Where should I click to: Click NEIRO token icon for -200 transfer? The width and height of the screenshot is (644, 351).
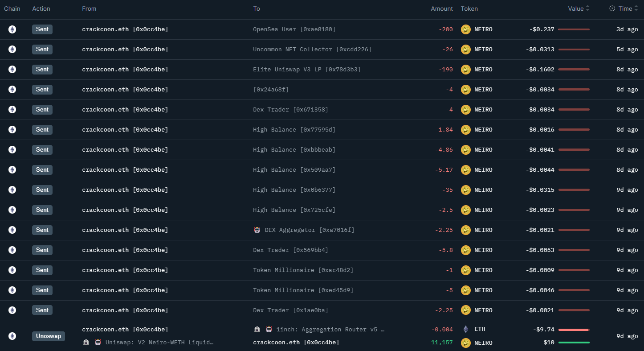click(466, 29)
